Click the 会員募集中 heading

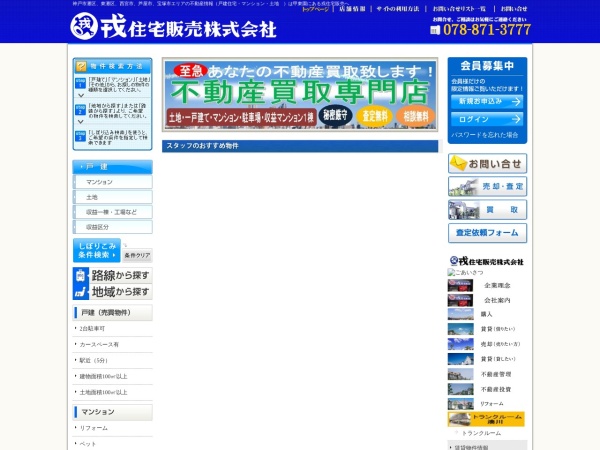pyautogui.click(x=487, y=66)
